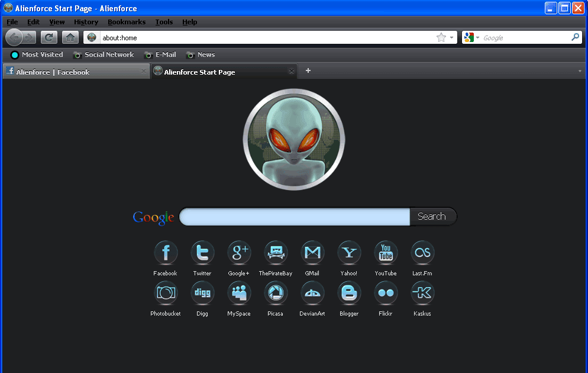The height and width of the screenshot is (373, 588).
Task: Click the Google logo on start page
Action: 153,217
